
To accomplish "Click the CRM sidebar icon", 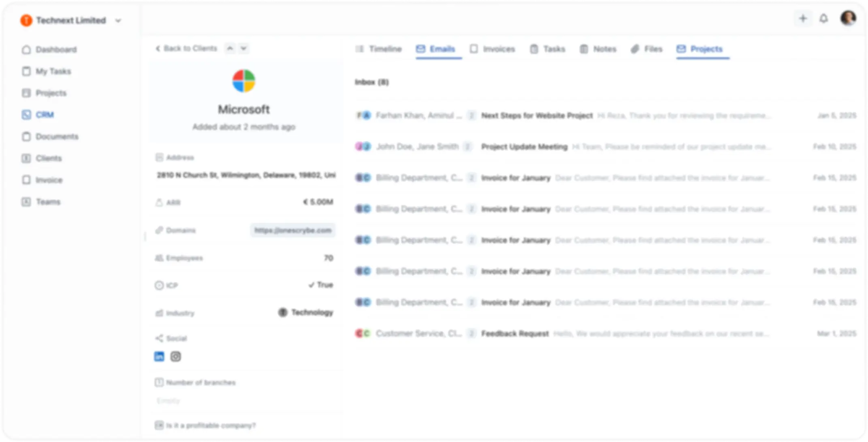I will [26, 115].
